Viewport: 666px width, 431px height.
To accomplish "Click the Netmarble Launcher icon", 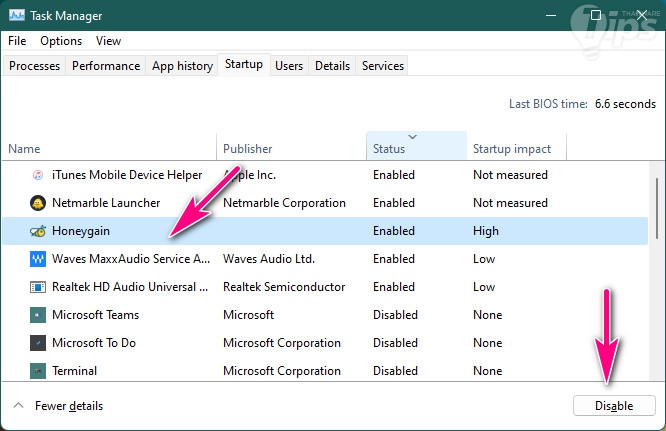I will click(38, 203).
